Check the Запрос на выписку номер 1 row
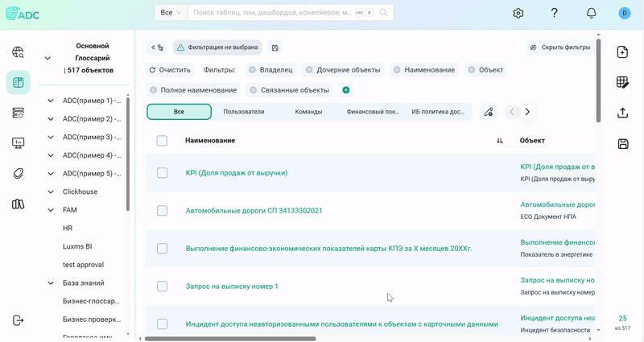Screen dimensions: 644x342 point(162,286)
